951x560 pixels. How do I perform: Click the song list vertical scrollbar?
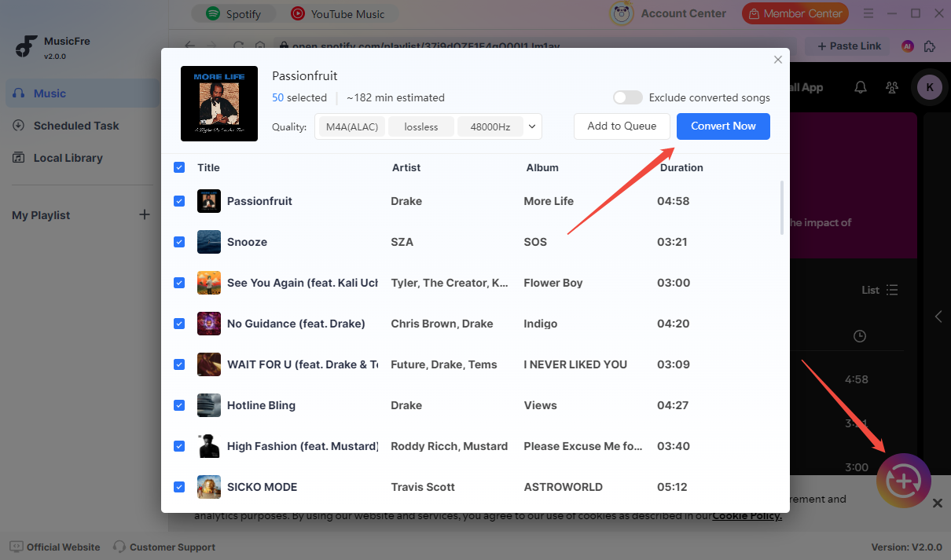pyautogui.click(x=781, y=207)
